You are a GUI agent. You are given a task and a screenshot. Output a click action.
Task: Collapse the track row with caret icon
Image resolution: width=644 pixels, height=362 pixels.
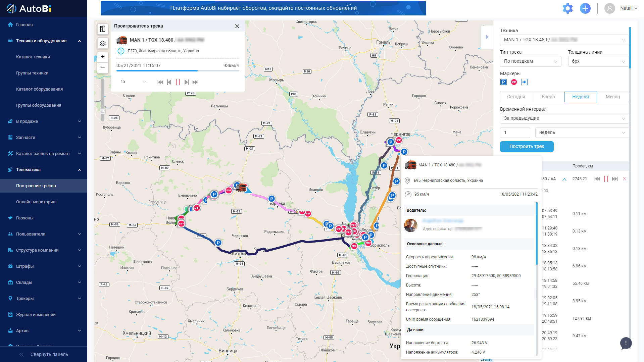tap(564, 179)
